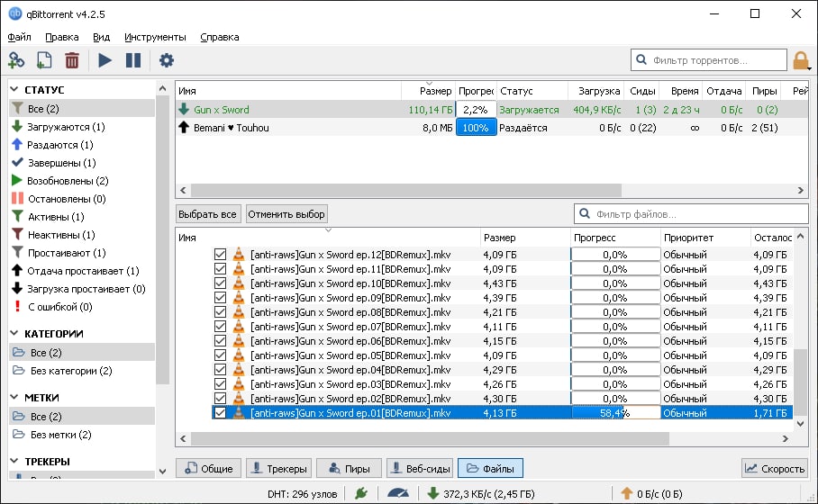Resume torrents with the play icon

[x=105, y=60]
